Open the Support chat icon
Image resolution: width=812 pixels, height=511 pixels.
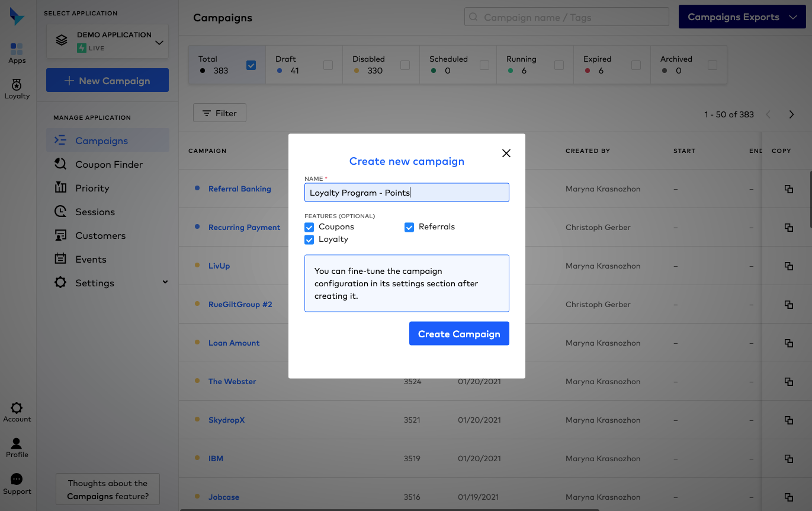[x=17, y=480]
